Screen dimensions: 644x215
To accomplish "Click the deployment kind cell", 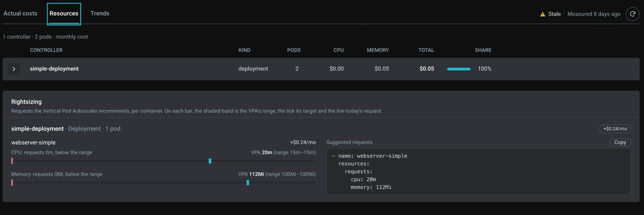I will (x=253, y=69).
